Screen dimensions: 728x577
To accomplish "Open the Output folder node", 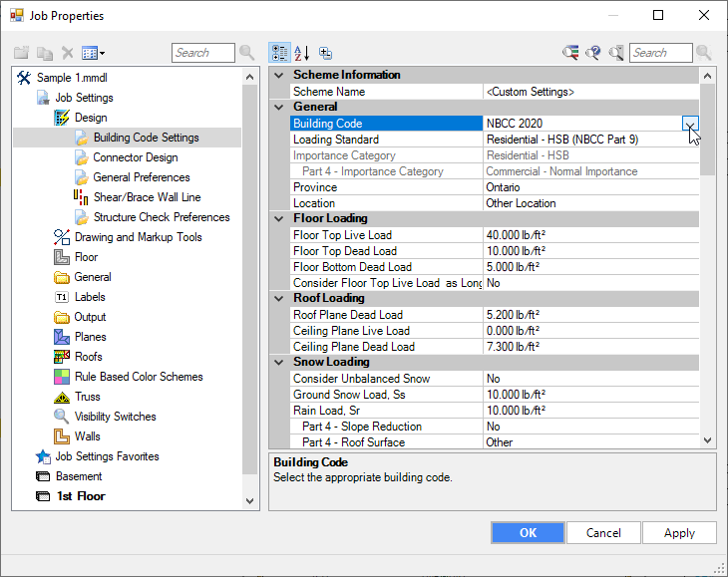I will 90,317.
